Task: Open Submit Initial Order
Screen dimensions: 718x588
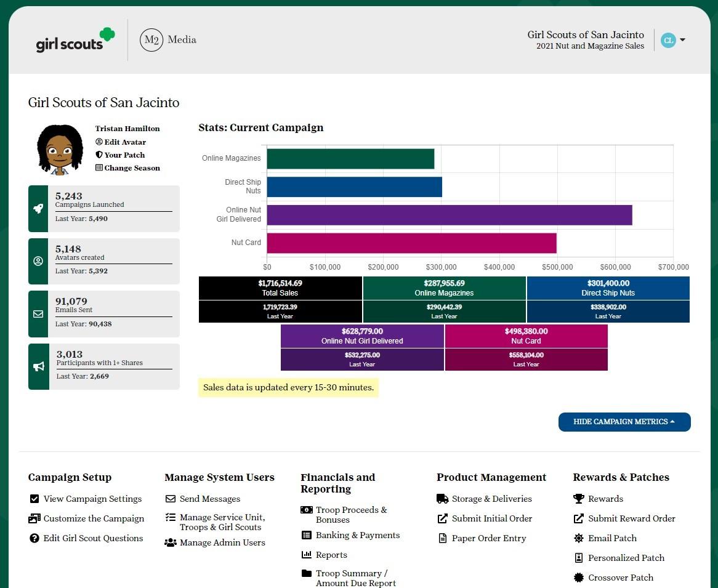Action: (x=492, y=518)
